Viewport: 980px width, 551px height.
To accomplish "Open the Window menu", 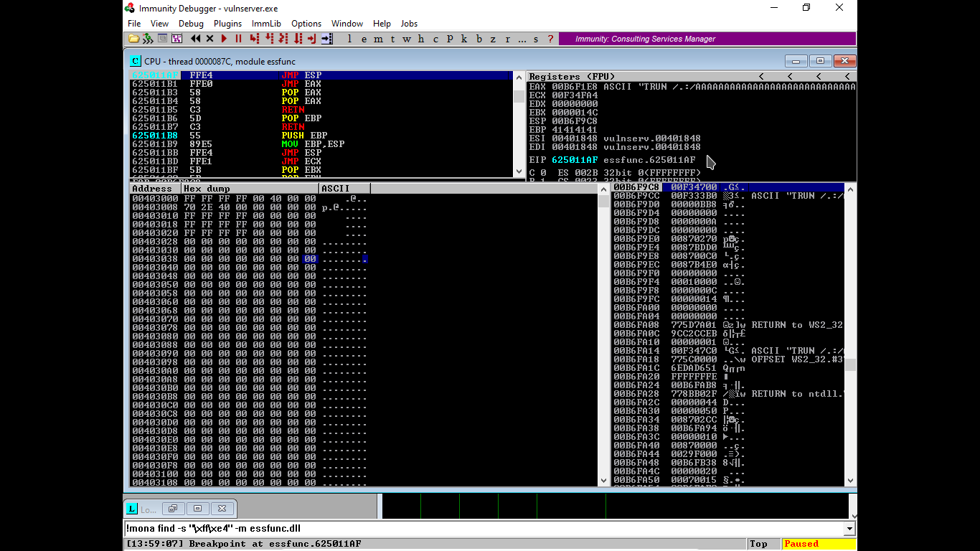I will pos(347,24).
